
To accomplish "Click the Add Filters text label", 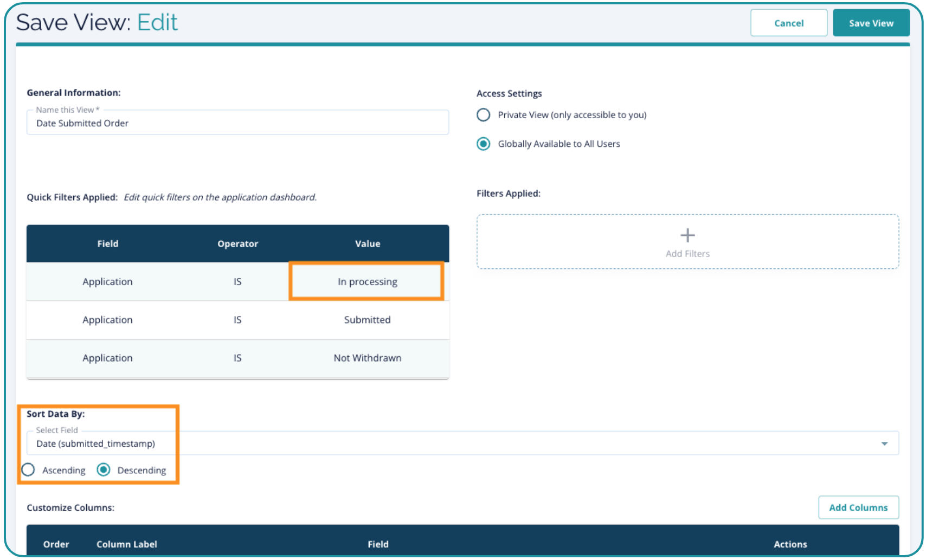I will [x=687, y=254].
